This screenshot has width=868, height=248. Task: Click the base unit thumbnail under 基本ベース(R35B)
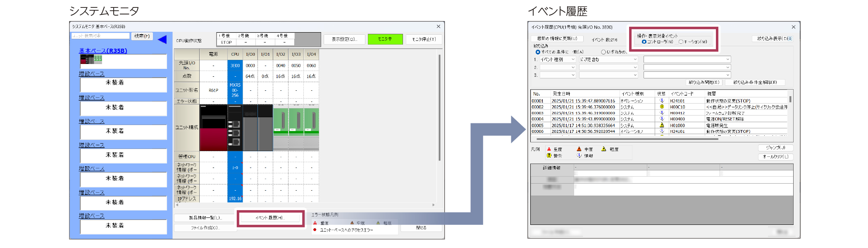coord(91,60)
